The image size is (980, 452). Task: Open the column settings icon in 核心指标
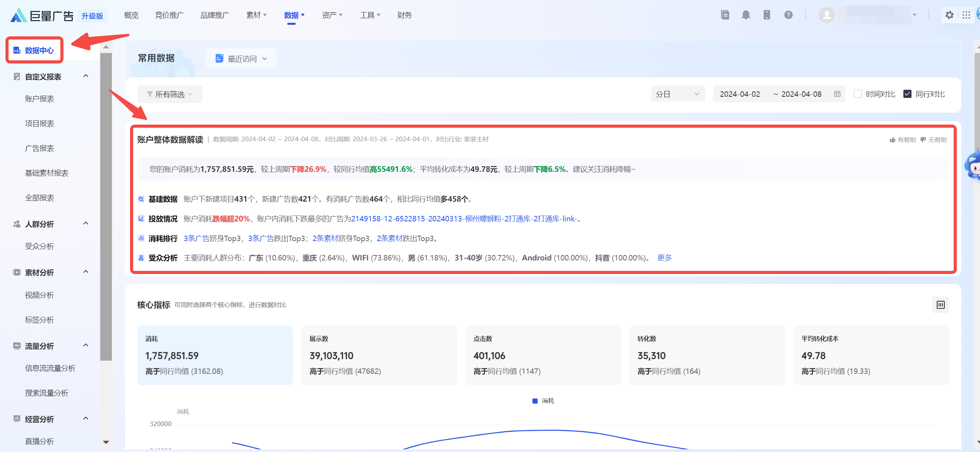point(941,305)
